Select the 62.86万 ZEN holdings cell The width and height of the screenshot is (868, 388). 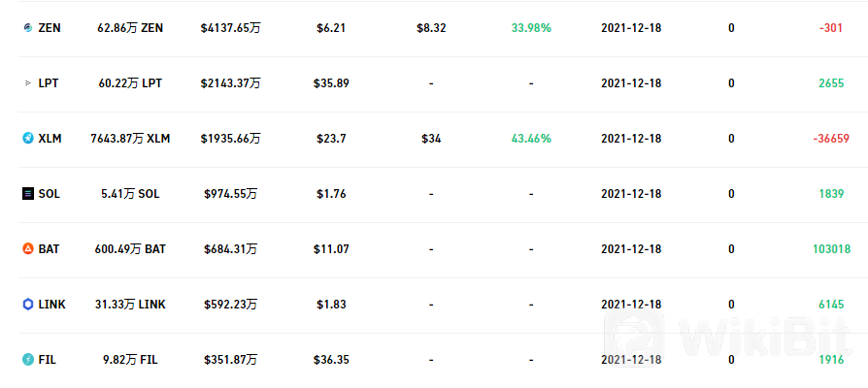tap(130, 27)
